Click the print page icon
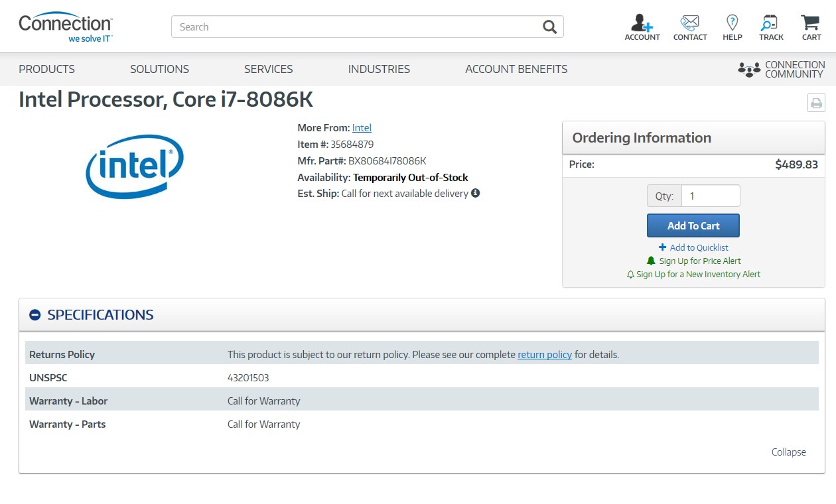The width and height of the screenshot is (836, 504). pos(816,103)
